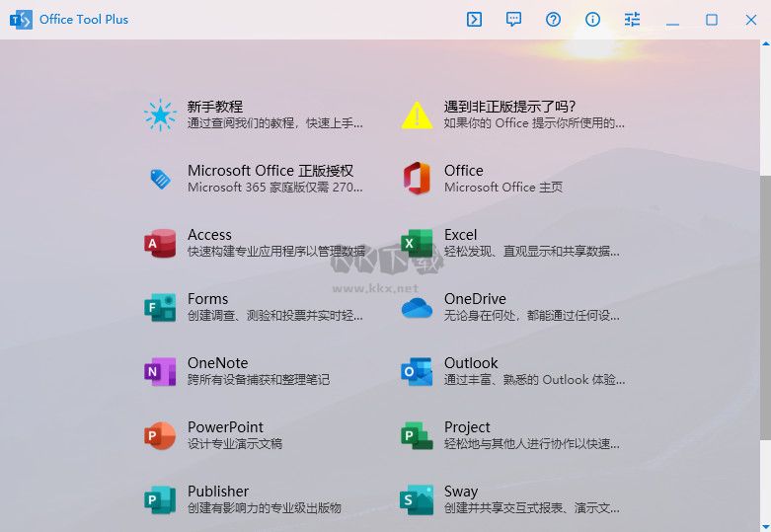771x532 pixels.
Task: Click 轻松发现、直观显示和共享数据 description
Action: pos(532,252)
